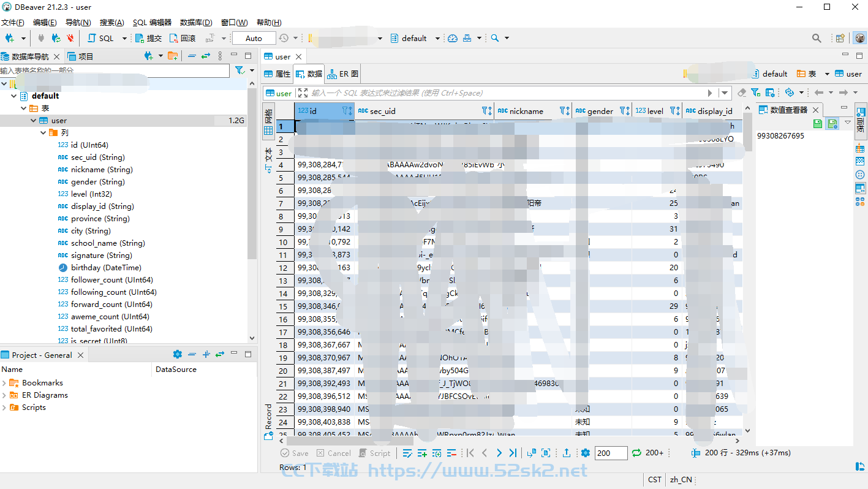
Task: Click 提交 commit button
Action: pyautogui.click(x=148, y=38)
